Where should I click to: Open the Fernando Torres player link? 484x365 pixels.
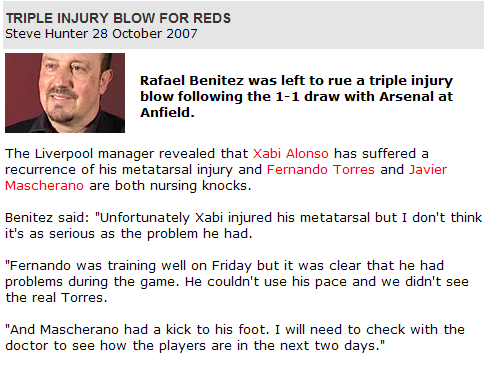[x=321, y=170]
